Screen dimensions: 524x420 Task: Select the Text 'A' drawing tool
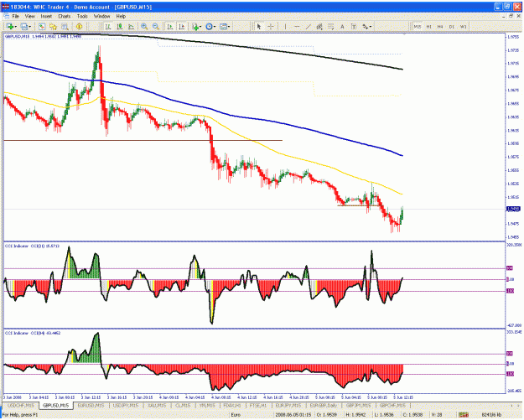tap(342, 26)
